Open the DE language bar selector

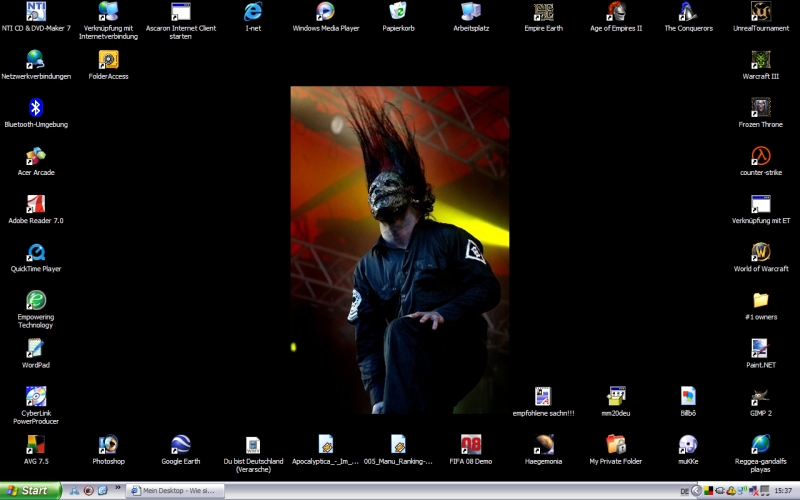pos(684,491)
